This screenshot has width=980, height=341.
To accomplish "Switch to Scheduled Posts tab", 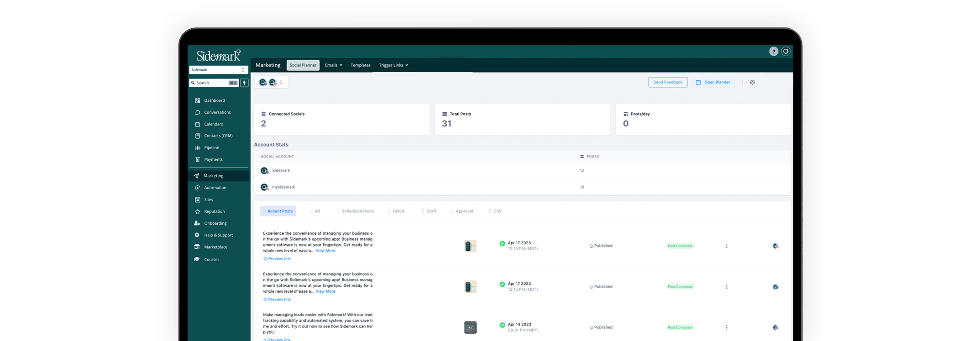I will point(356,211).
